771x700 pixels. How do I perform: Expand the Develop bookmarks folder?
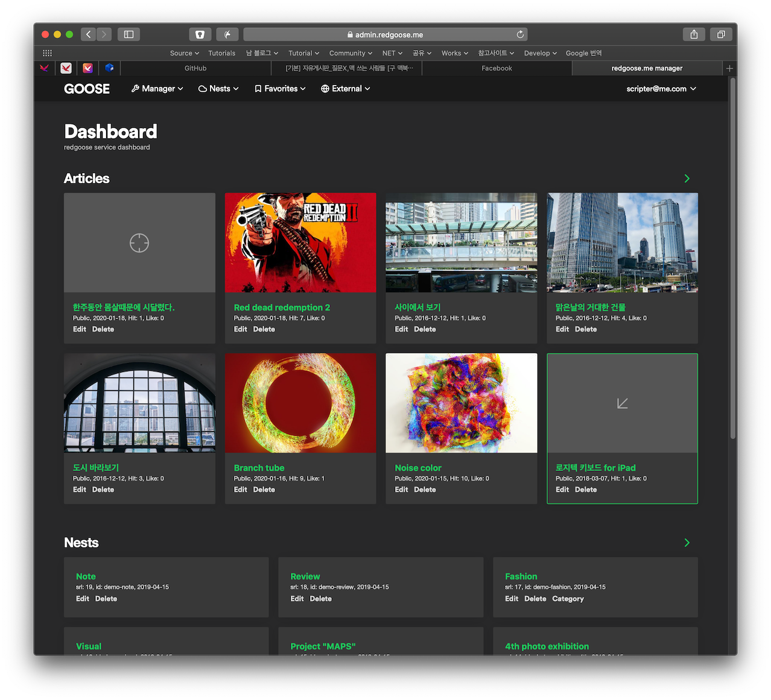coord(540,53)
